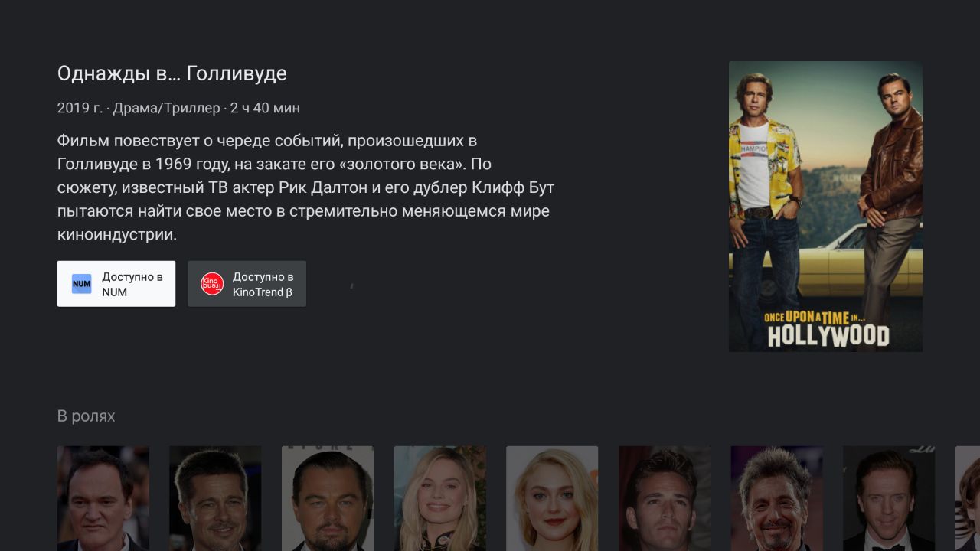Screen dimensions: 980x551
Task: Choose cast photo of smiling long-haired blonde woman
Action: [x=440, y=498]
